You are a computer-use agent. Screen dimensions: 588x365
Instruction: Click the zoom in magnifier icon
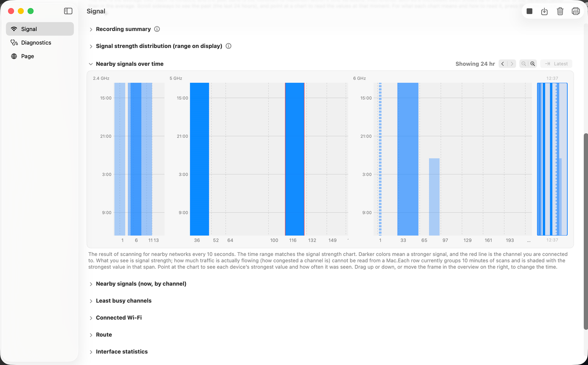[x=533, y=64]
